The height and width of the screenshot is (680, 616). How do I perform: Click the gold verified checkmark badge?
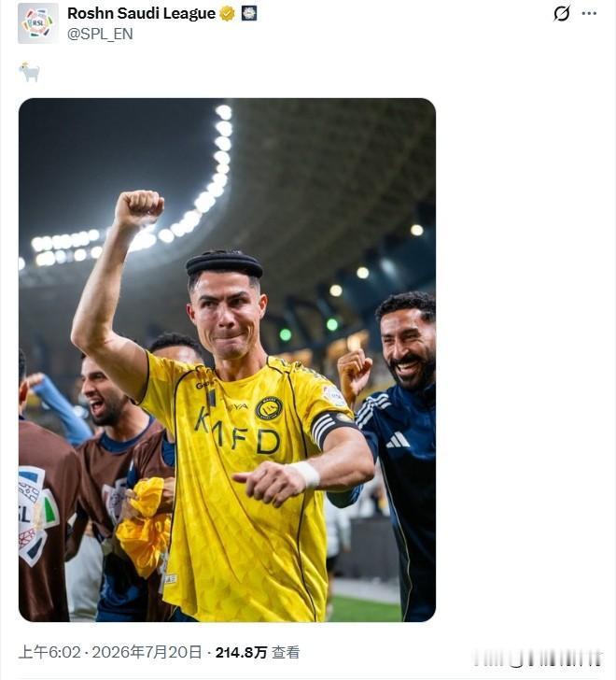pyautogui.click(x=227, y=13)
